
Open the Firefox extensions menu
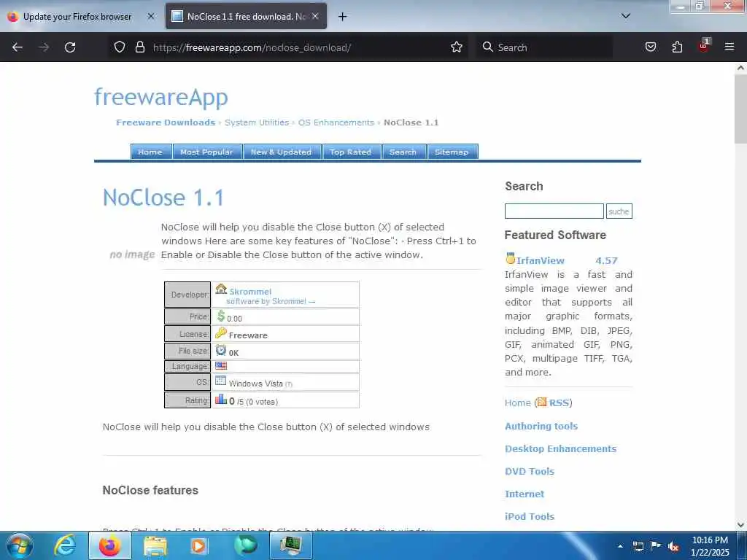coord(677,47)
